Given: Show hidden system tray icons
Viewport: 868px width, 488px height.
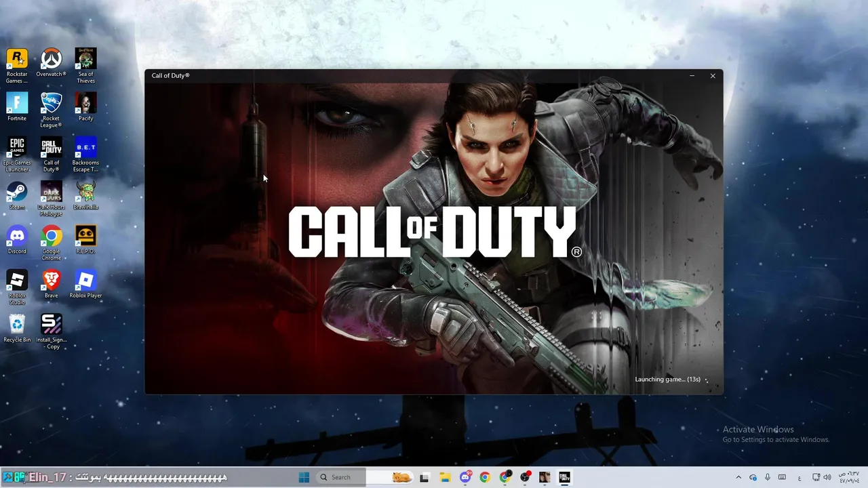Looking at the screenshot, I should (x=738, y=477).
